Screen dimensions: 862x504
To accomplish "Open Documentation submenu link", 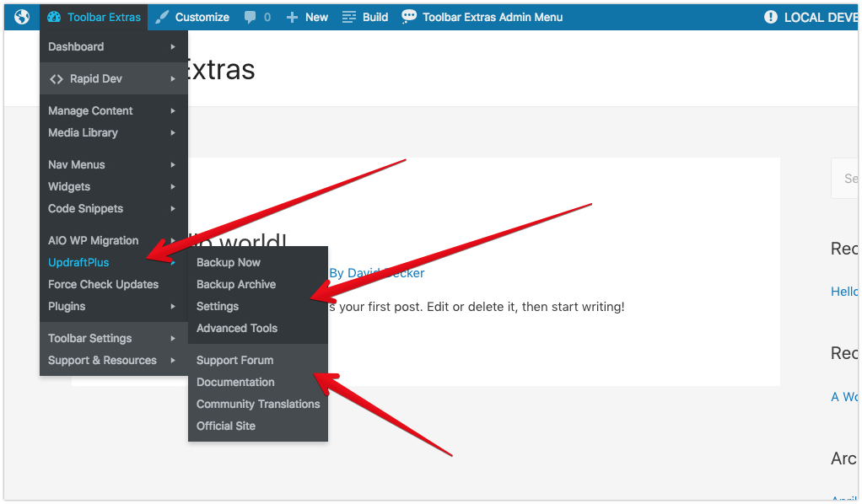I will click(258, 382).
